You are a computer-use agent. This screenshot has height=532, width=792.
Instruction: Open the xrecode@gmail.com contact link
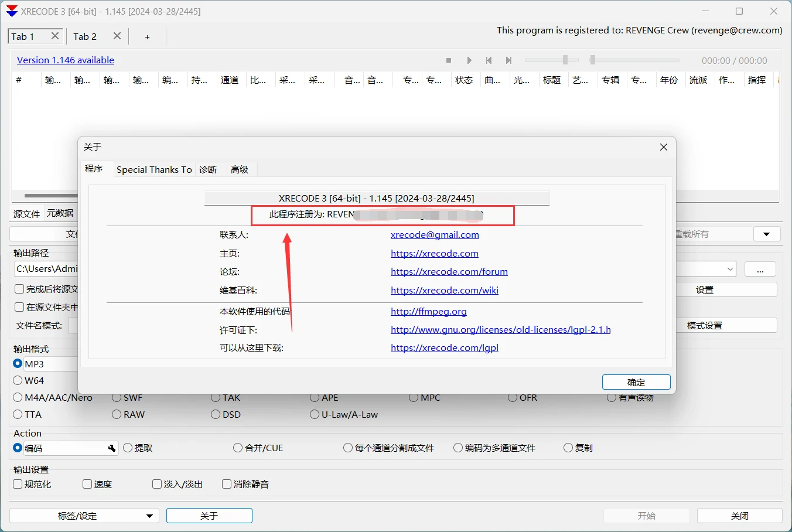tap(435, 234)
